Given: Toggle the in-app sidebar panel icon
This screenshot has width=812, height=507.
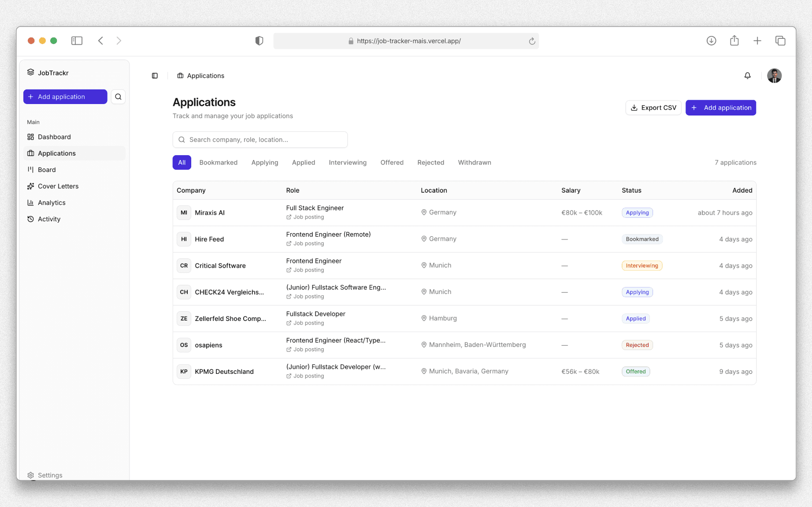Looking at the screenshot, I should click(155, 76).
